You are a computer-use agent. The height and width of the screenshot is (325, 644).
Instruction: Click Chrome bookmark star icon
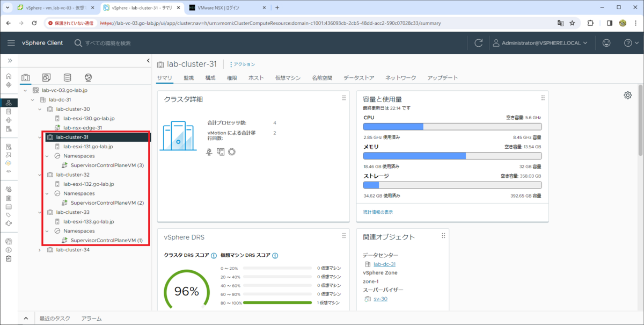[572, 23]
